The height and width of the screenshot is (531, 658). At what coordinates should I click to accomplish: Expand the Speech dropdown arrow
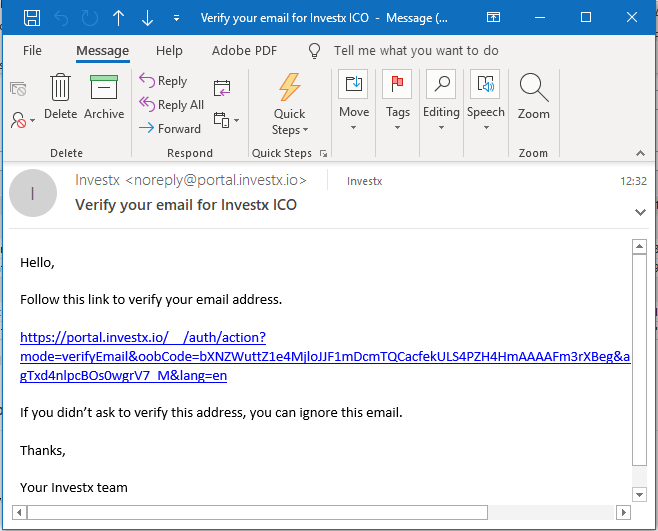point(486,128)
